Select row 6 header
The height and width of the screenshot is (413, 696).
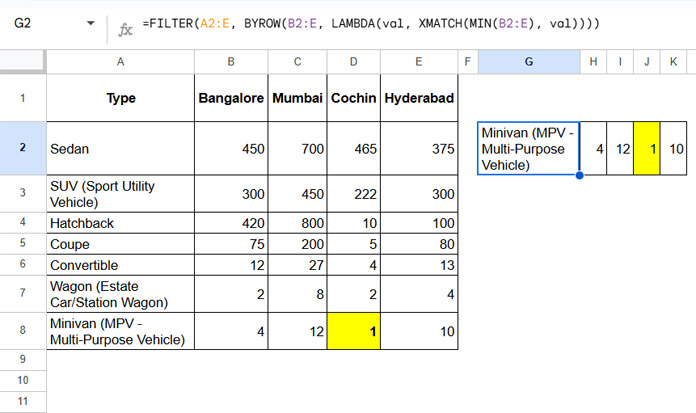[x=23, y=264]
